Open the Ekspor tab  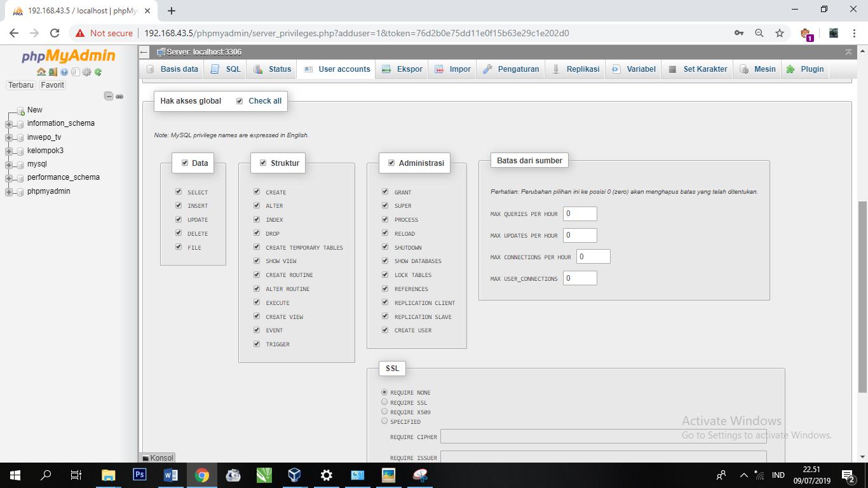pos(402,69)
